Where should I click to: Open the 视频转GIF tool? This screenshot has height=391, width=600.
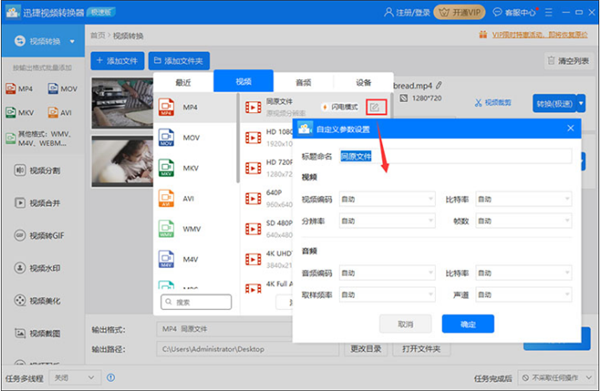tap(39, 235)
